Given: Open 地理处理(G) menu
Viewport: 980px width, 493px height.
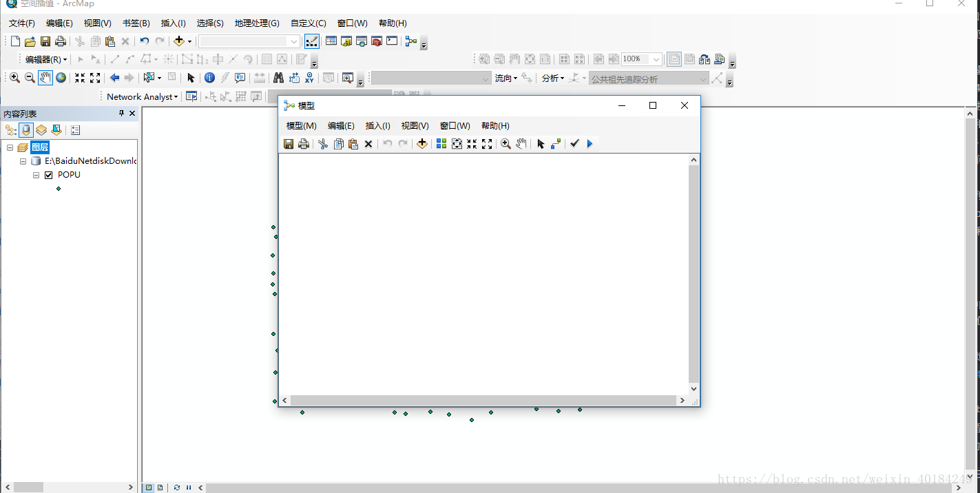Looking at the screenshot, I should 257,23.
